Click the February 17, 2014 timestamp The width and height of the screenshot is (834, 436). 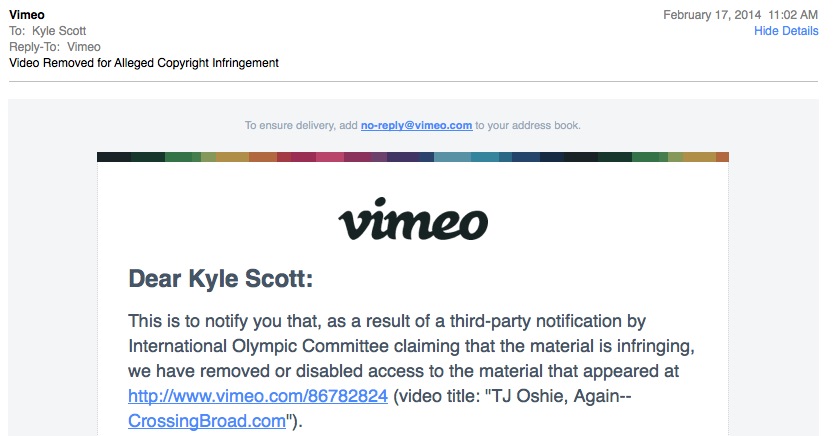click(x=740, y=15)
